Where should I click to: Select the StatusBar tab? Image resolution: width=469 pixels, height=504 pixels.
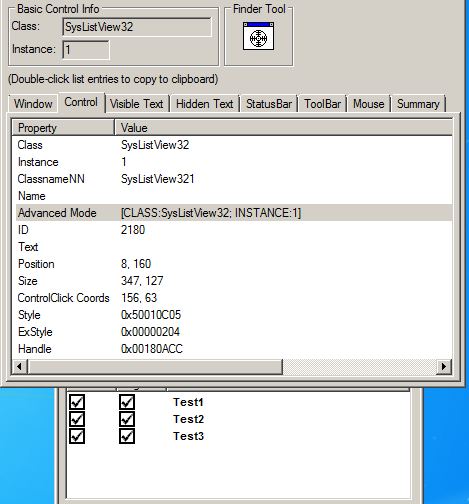269,104
